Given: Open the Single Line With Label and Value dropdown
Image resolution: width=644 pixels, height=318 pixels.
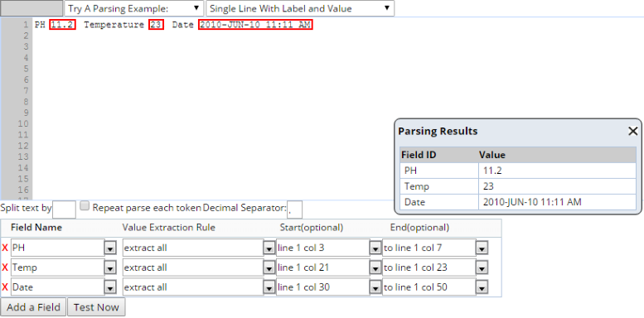Looking at the screenshot, I should tap(300, 8).
